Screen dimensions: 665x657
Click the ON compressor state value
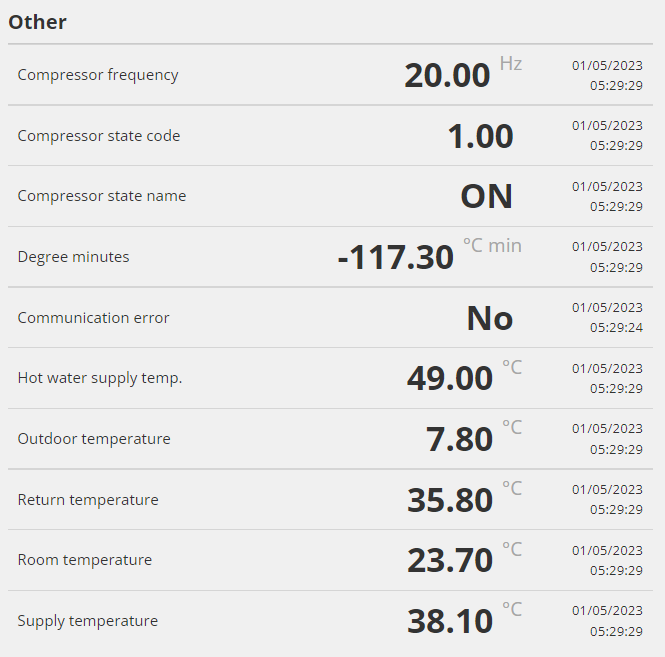(x=487, y=196)
